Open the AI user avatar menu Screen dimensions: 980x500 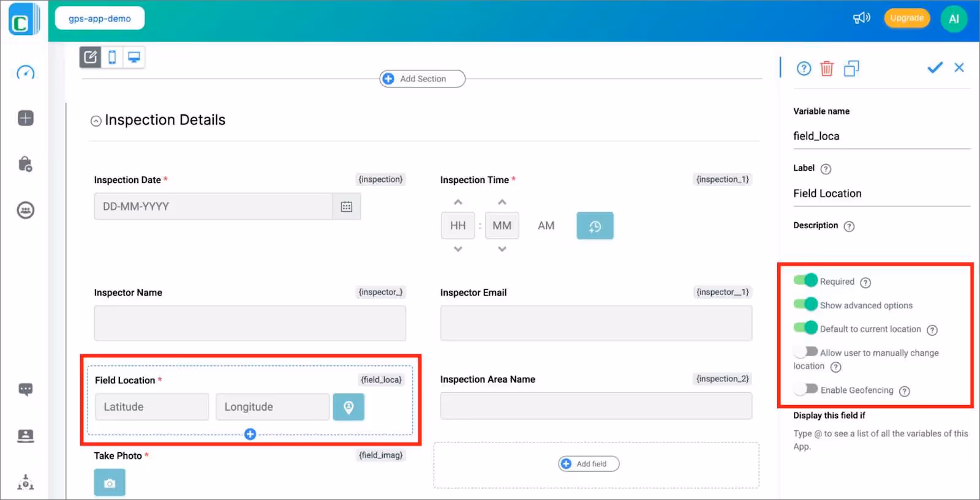pos(954,19)
